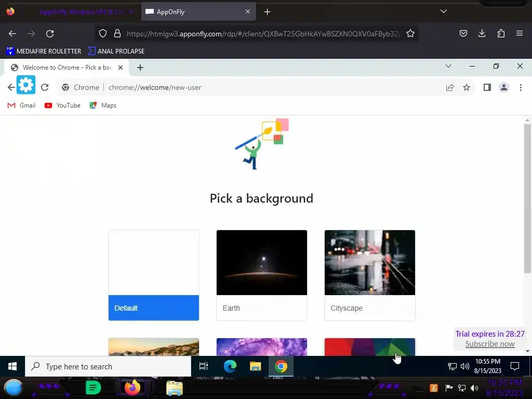Screen dimensions: 532x399
Task: Open MEDIAFIRE ROULETTER bookmark
Action: pyautogui.click(x=44, y=51)
